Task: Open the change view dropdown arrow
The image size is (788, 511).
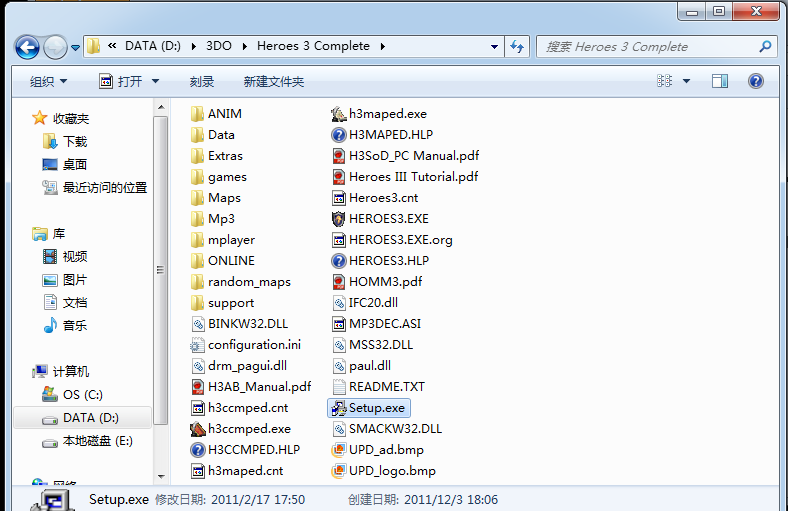Action: pos(687,81)
